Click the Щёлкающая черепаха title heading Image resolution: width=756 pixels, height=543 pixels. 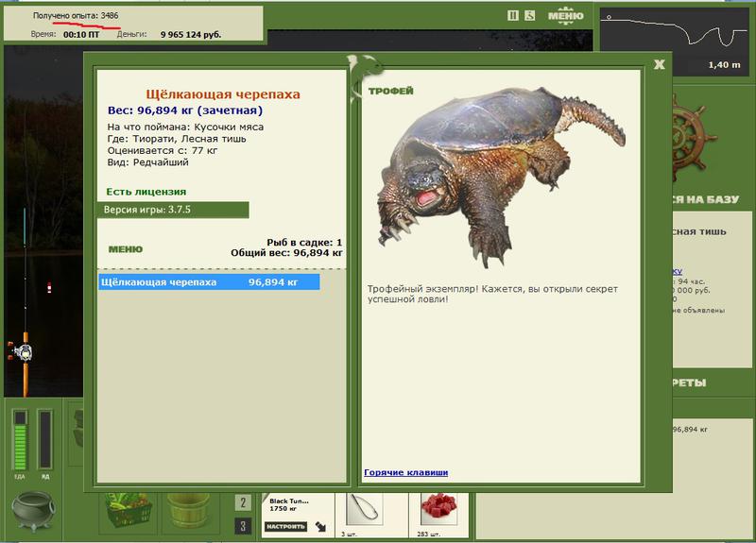[223, 94]
